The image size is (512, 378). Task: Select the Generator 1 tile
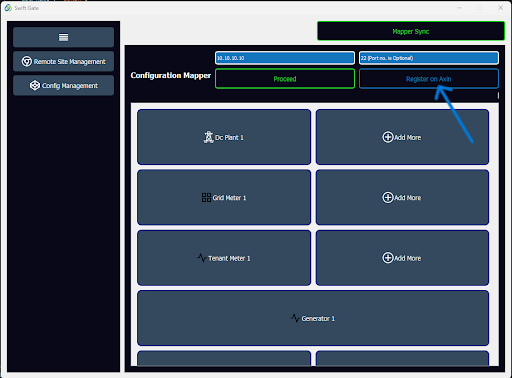click(x=313, y=318)
